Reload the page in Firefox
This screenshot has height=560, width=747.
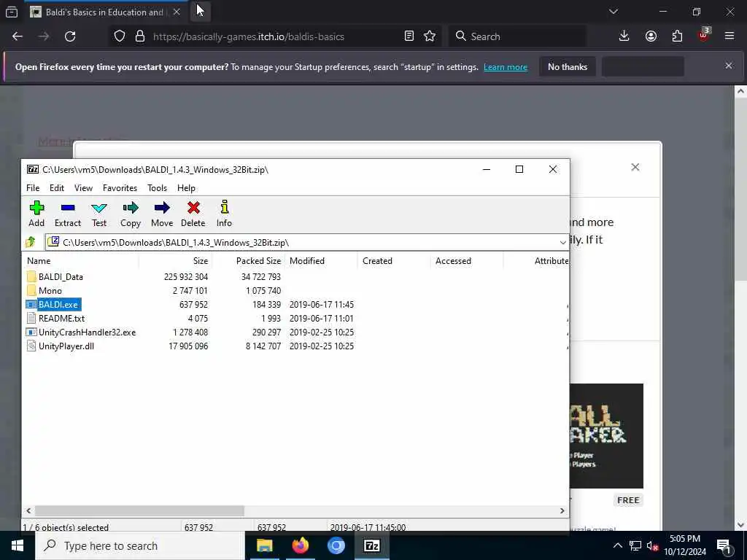(x=70, y=36)
